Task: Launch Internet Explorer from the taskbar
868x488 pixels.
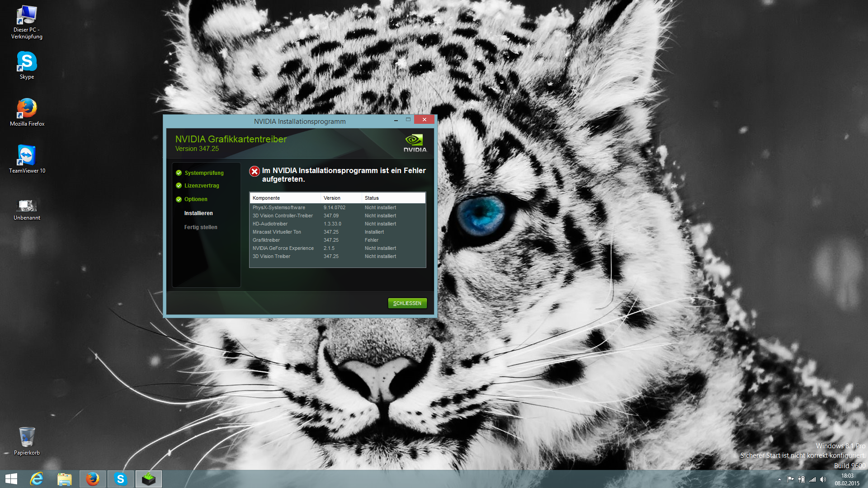Action: click(37, 479)
